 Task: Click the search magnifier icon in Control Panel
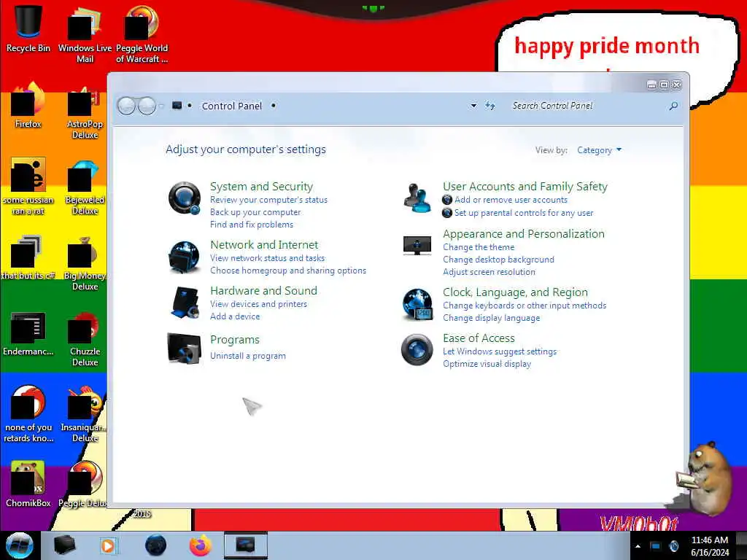673,106
